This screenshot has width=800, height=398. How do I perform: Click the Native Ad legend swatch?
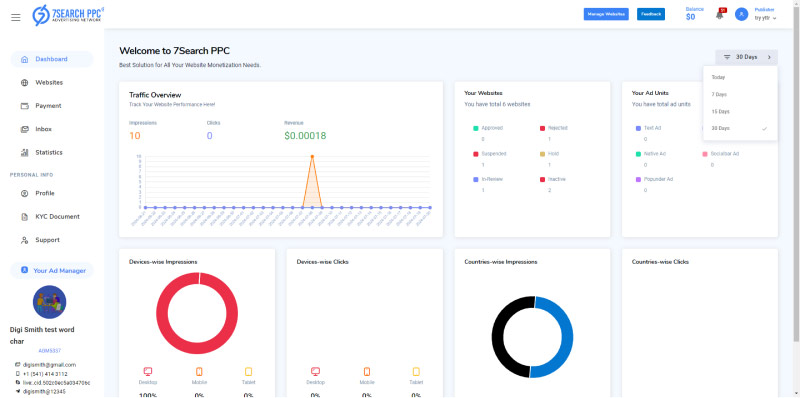(638, 154)
